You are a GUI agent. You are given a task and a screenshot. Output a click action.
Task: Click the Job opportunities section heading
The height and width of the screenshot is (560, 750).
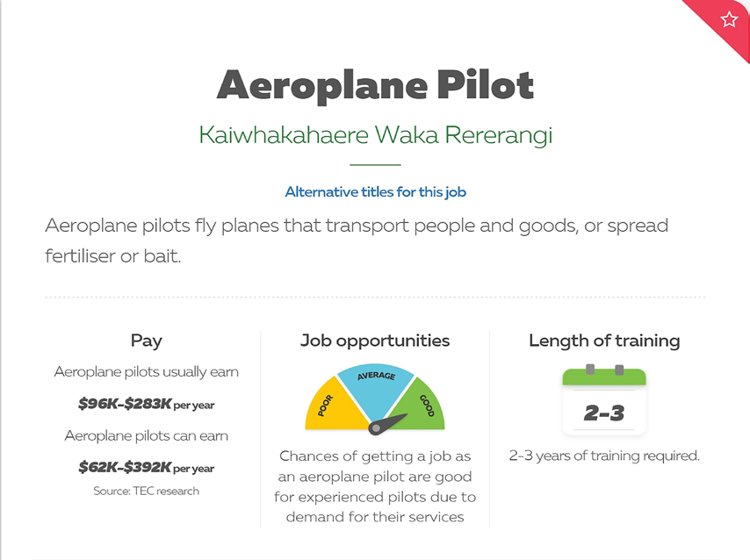point(375,341)
